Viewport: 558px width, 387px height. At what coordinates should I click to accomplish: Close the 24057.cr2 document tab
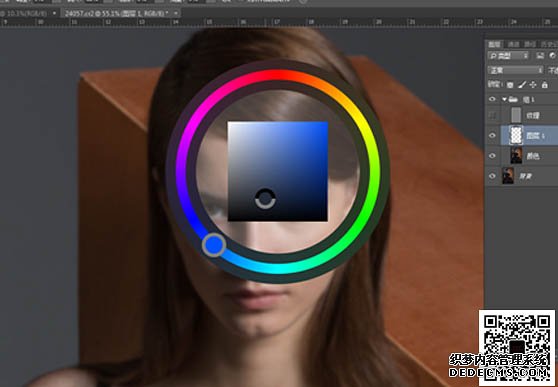click(176, 14)
